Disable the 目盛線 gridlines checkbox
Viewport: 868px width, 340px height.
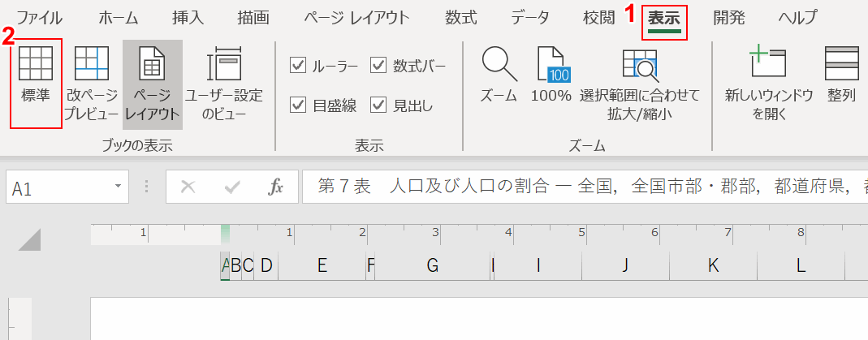point(298,105)
